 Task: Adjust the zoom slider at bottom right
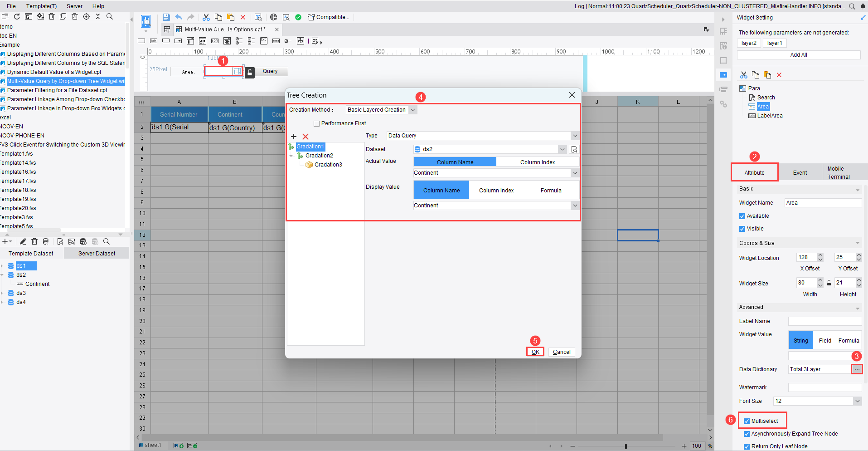(625, 446)
